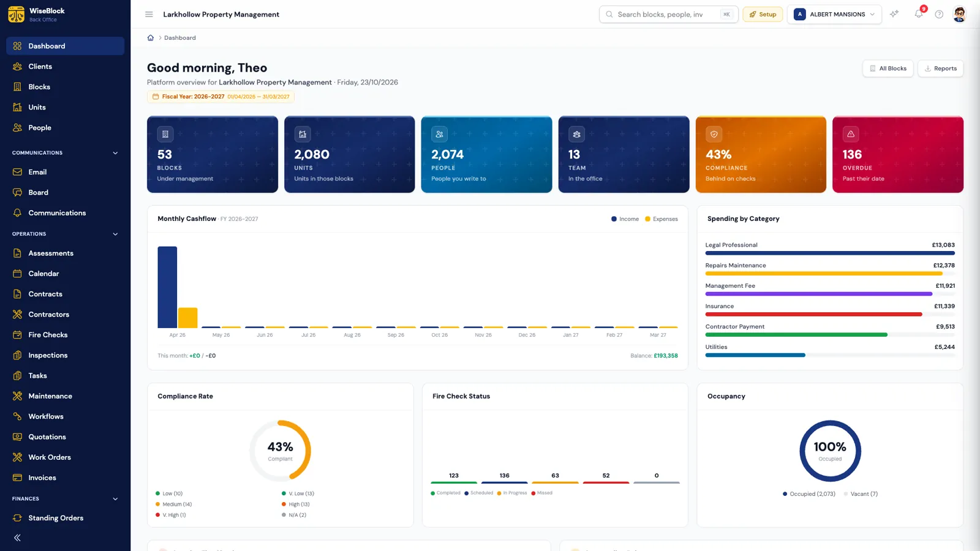Click the Reports button
Screen dimensions: 980x551
(x=940, y=69)
